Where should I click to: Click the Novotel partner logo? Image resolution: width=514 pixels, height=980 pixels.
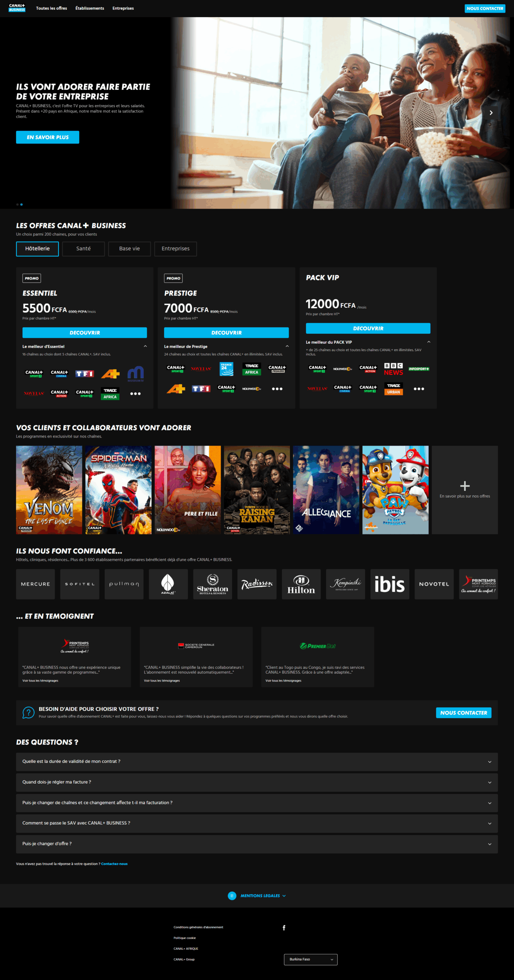434,584
